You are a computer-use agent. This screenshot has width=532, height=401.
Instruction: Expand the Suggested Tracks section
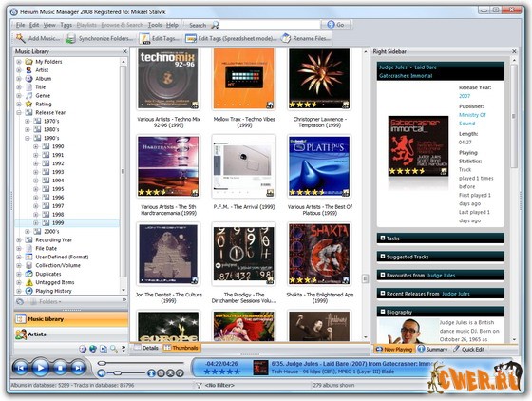pos(382,257)
